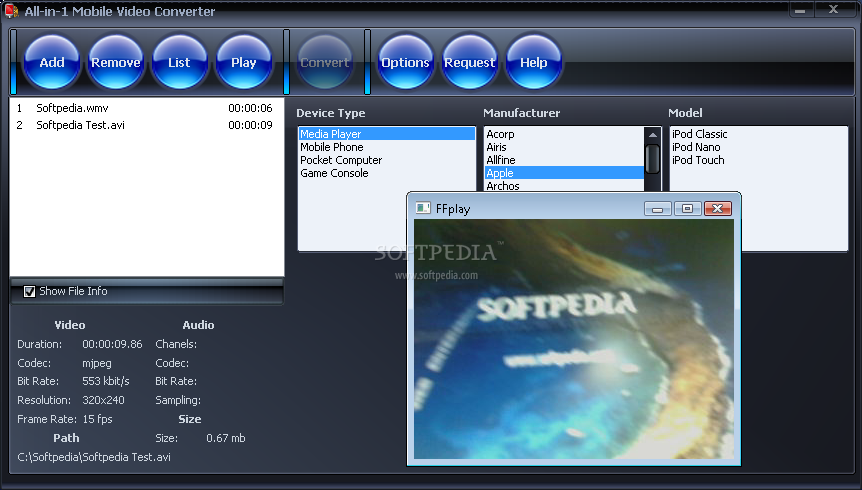Click the file path C:\Softpedia\Softpedia Test.avi
The image size is (862, 490).
point(94,457)
